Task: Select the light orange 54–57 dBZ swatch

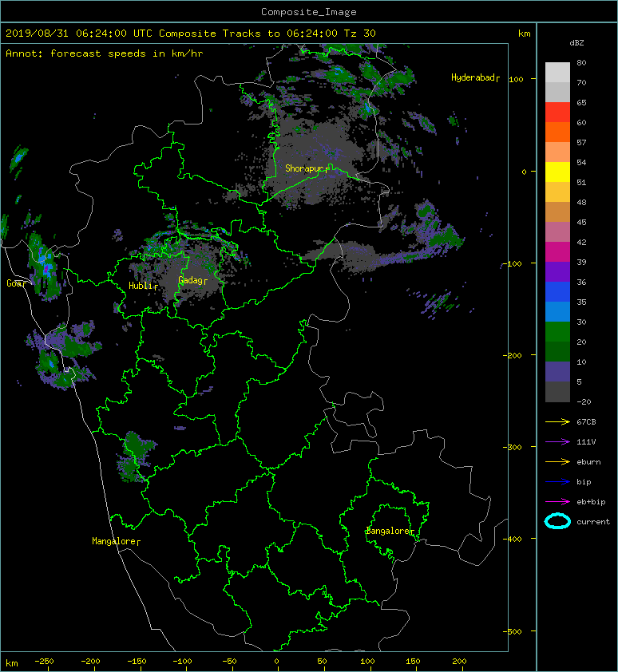Action: click(557, 152)
